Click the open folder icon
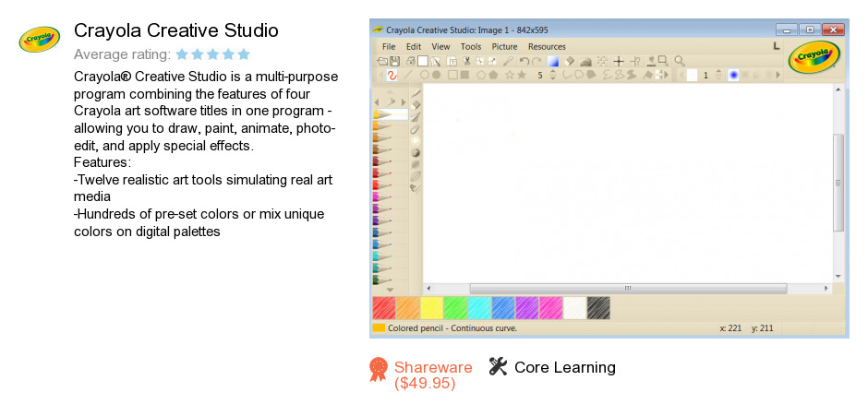 [x=382, y=62]
